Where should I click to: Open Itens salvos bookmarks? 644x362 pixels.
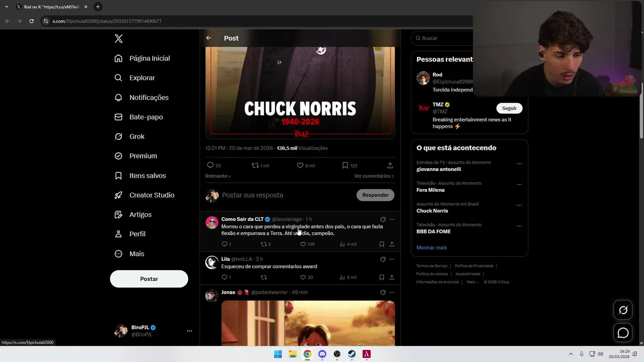coord(140,175)
